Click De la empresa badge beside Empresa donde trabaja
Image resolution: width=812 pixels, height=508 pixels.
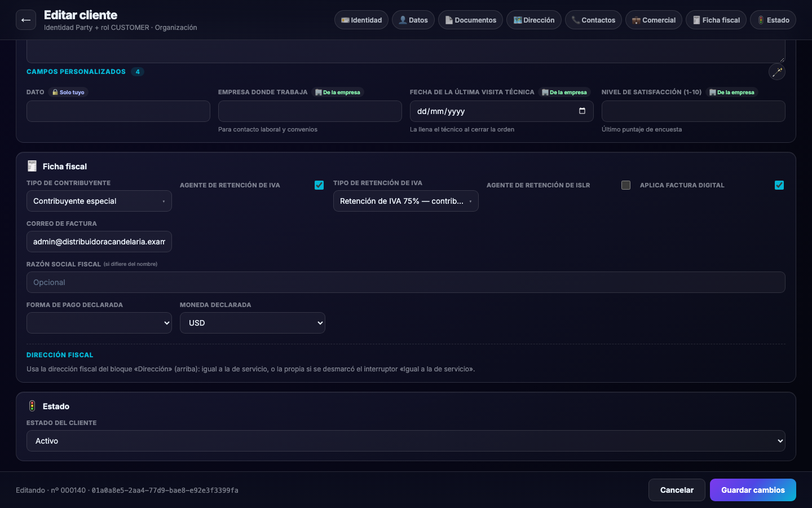tap(338, 92)
